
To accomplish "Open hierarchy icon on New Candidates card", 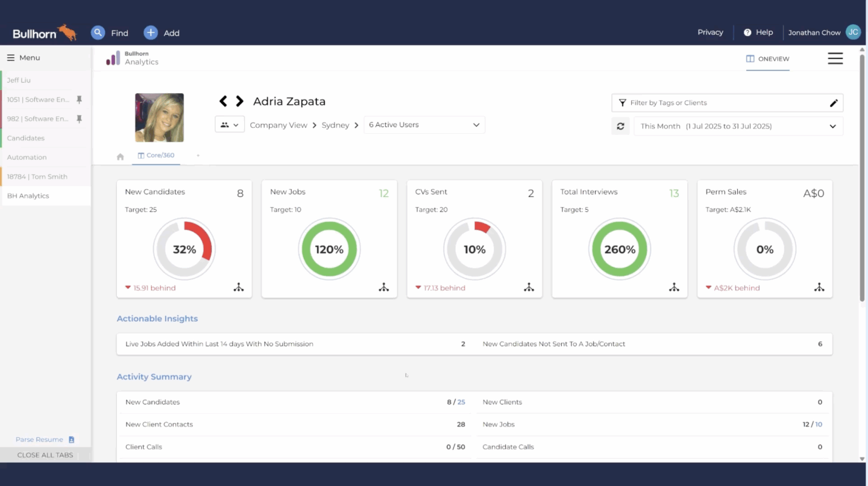I will tap(239, 287).
